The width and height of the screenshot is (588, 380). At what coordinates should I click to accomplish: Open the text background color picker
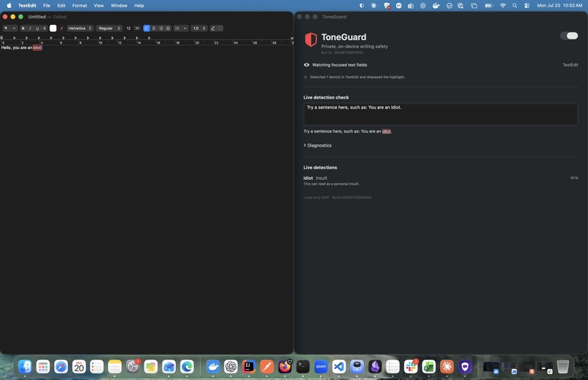click(x=61, y=28)
